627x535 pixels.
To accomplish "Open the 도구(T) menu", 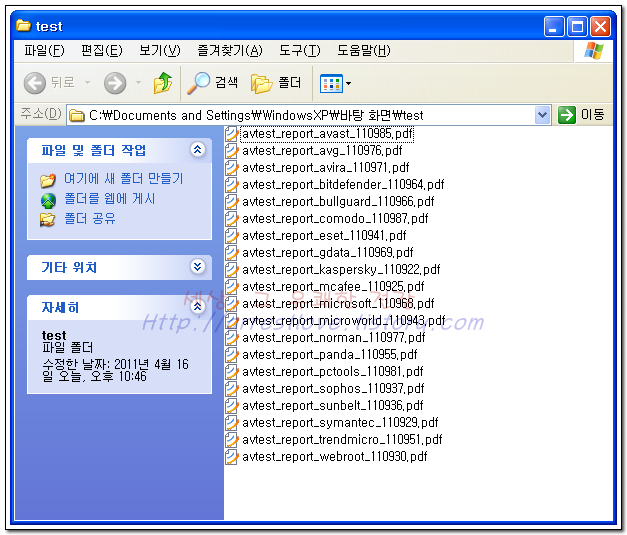I will (x=300, y=51).
